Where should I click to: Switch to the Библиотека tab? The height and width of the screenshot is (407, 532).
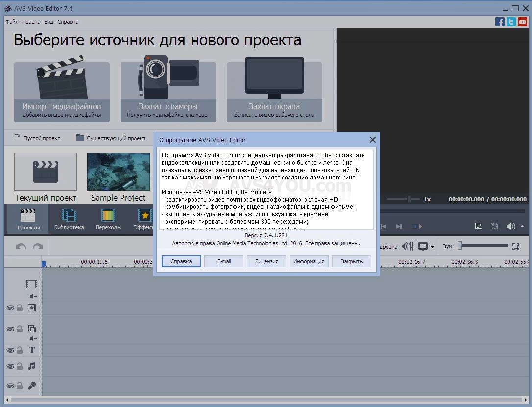pos(69,220)
